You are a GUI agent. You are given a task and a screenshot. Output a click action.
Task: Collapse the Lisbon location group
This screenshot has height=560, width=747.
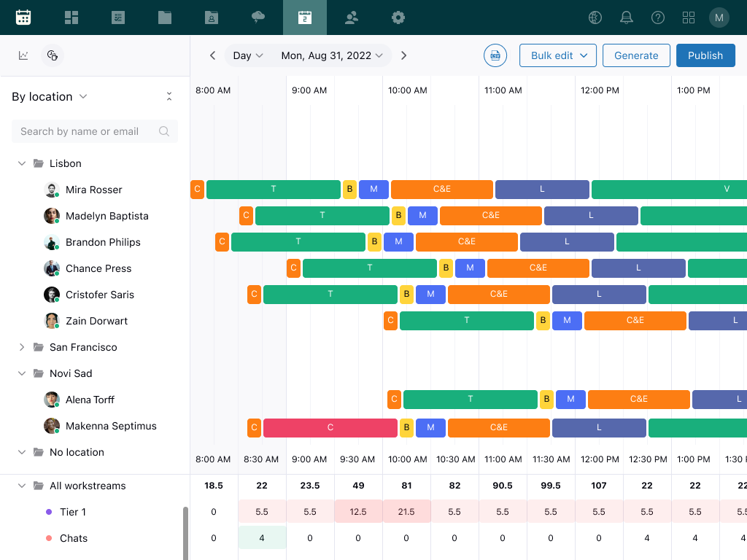(x=22, y=163)
